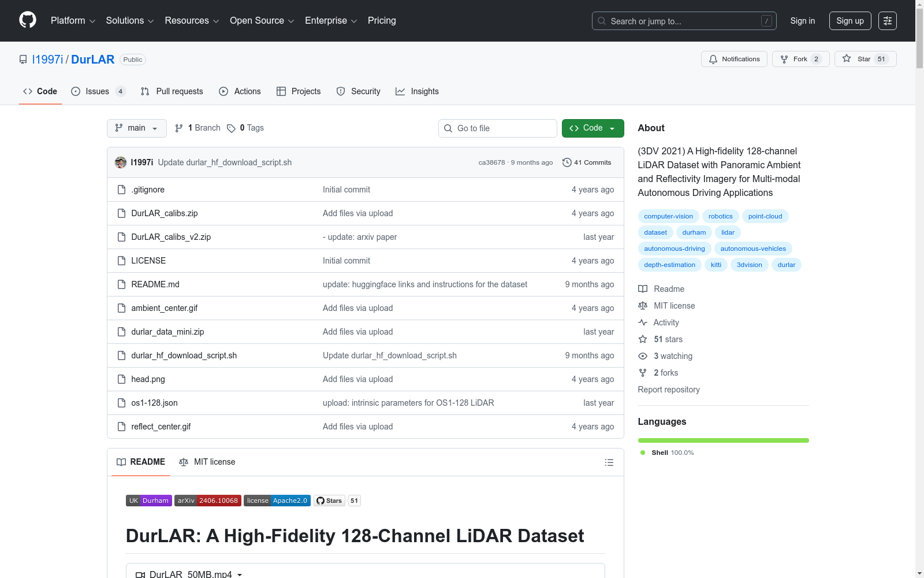Click the l1997i avatar in commit row
The height and width of the screenshot is (578, 924).
121,162
